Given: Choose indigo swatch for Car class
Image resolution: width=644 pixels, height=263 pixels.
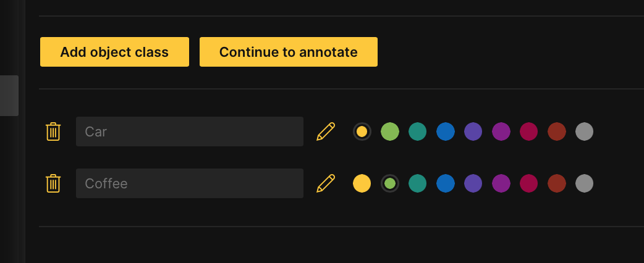Looking at the screenshot, I should [473, 131].
